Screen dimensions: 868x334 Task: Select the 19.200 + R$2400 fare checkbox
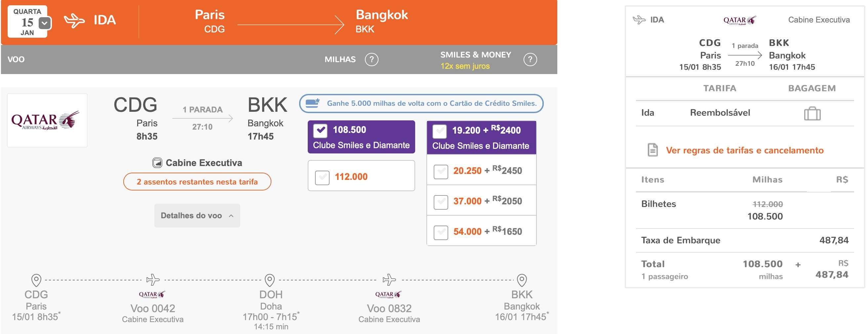point(440,131)
